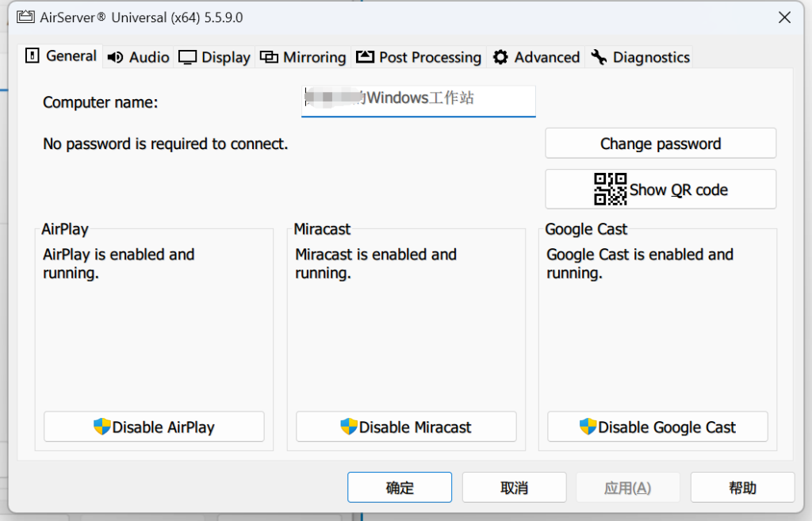The height and width of the screenshot is (521, 812).
Task: Go to the Mirroring tab
Action: (303, 57)
